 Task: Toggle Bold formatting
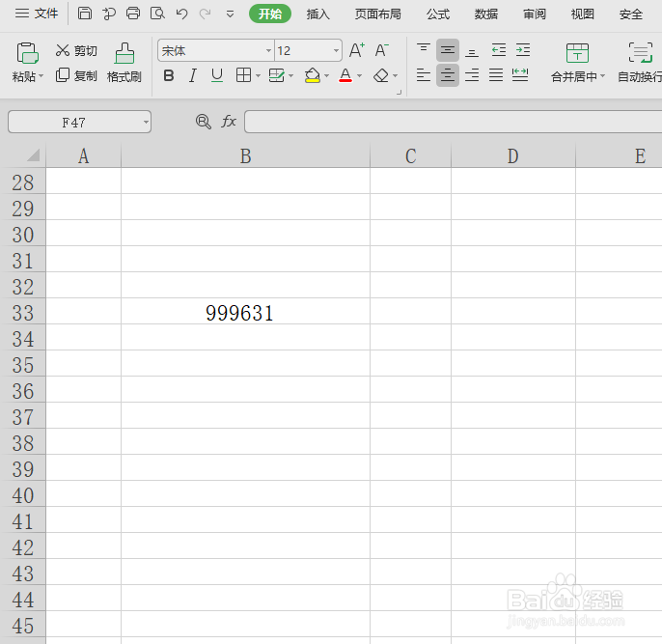click(x=169, y=75)
